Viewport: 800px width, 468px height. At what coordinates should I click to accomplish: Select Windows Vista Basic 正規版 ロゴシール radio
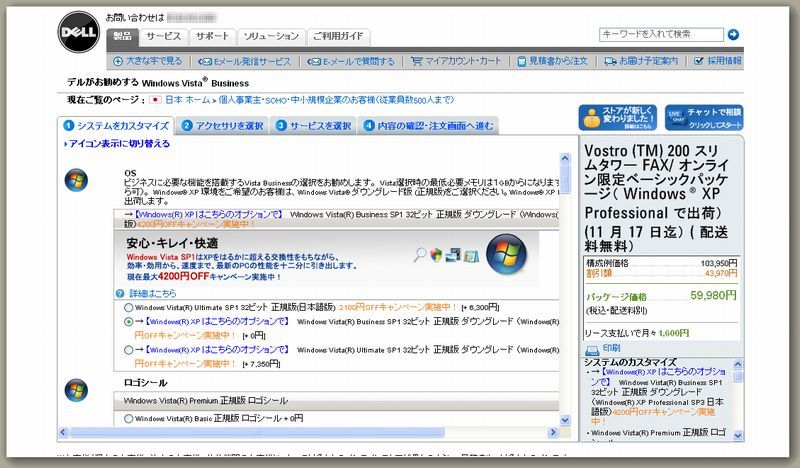pyautogui.click(x=129, y=418)
